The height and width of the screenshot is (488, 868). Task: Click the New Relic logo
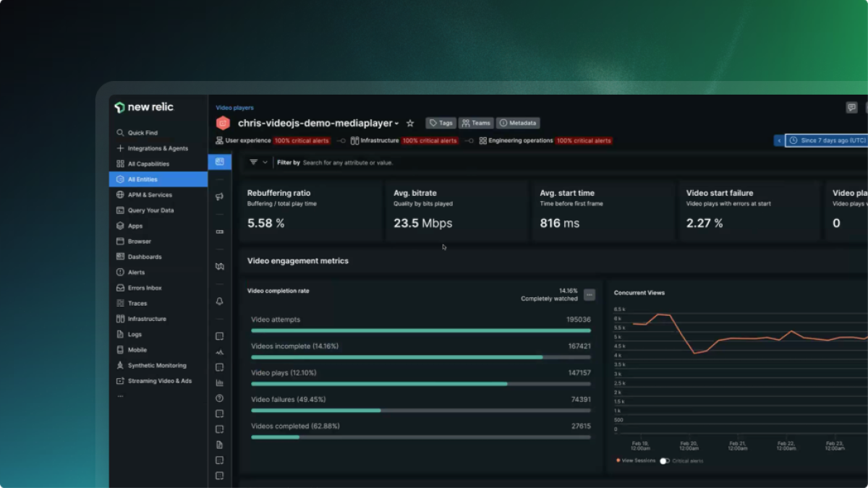pos(144,107)
